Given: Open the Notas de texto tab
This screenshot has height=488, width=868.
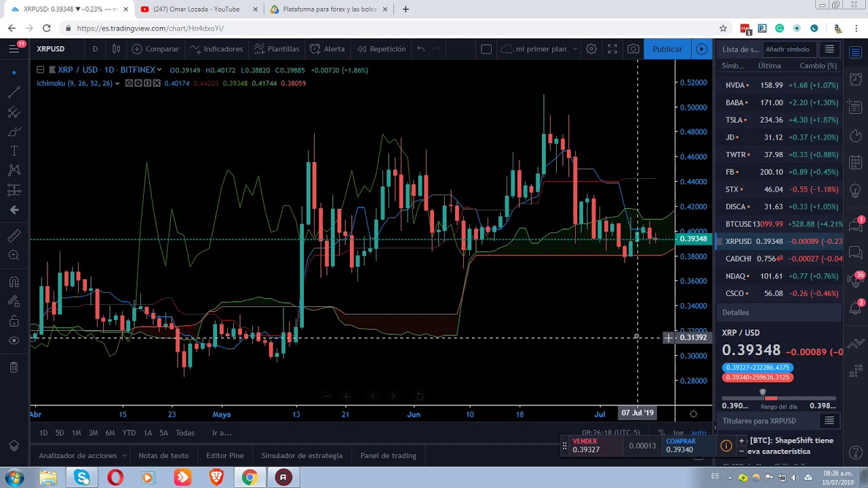Looking at the screenshot, I should tap(163, 455).
